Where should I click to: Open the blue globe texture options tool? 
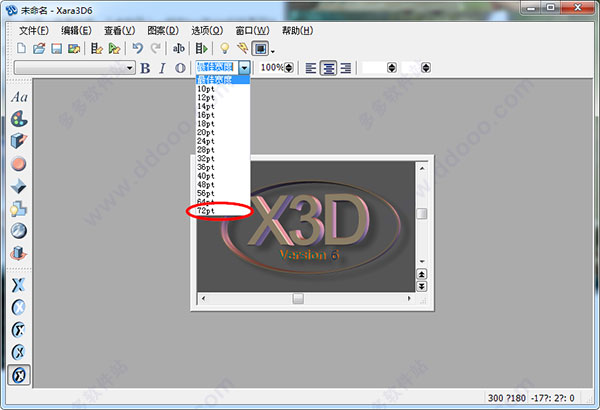tap(19, 231)
